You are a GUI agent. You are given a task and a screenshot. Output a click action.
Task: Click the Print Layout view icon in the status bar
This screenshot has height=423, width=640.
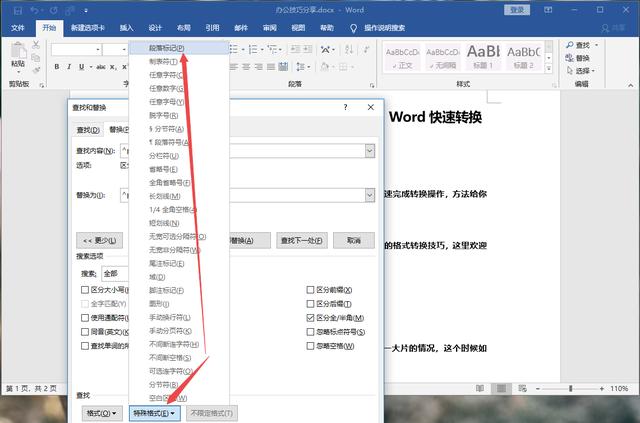[x=501, y=388]
